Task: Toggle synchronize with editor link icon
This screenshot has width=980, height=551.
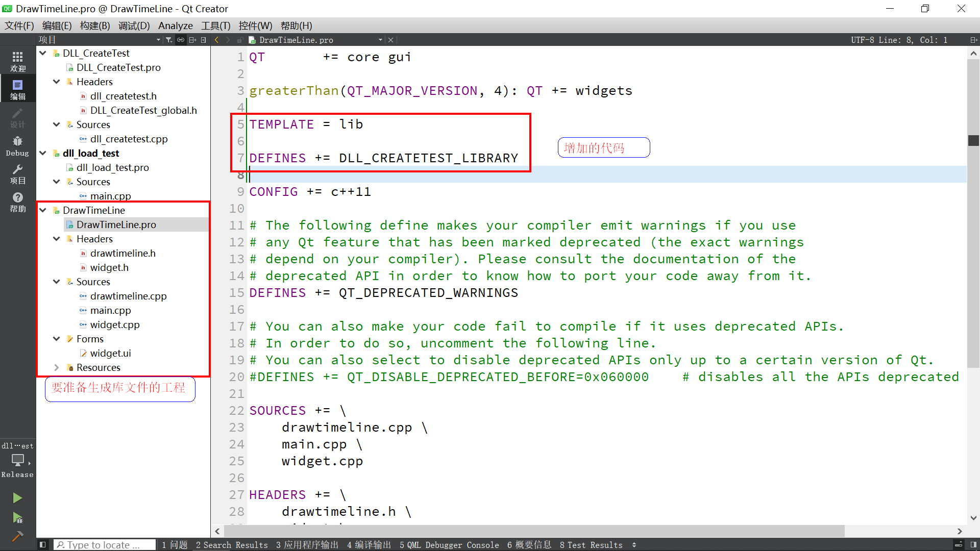Action: click(181, 40)
